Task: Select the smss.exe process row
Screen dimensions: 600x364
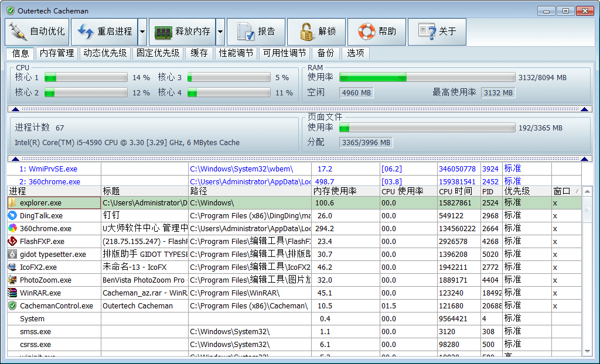Action: pyautogui.click(x=294, y=331)
